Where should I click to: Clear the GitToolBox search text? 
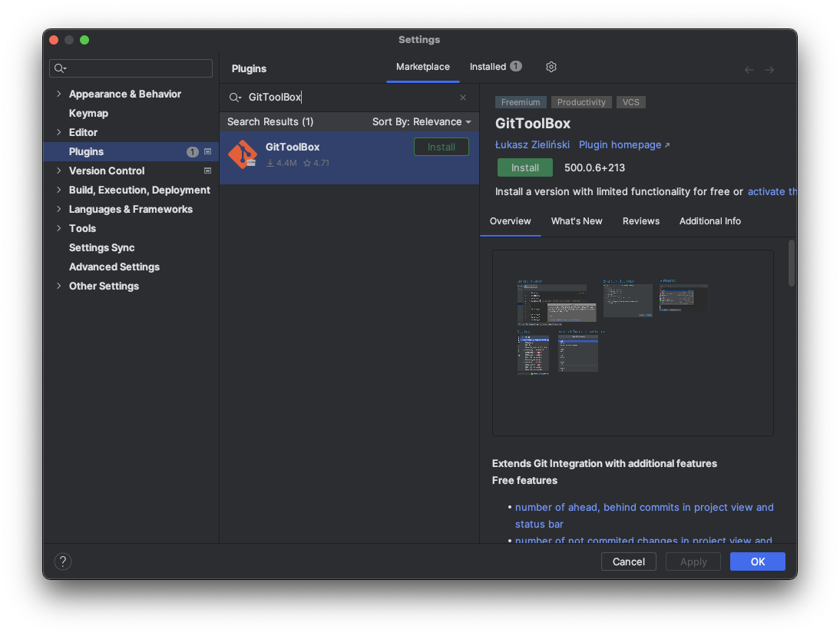point(463,98)
